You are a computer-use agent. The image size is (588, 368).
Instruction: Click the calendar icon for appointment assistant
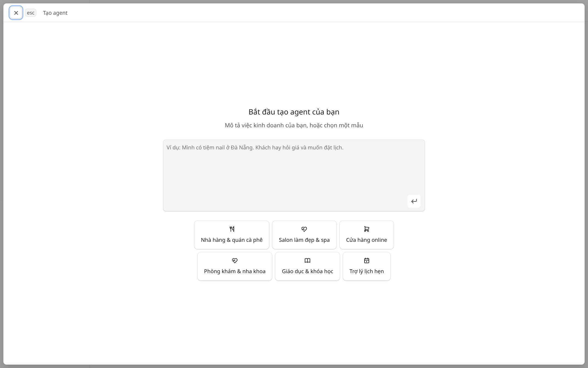(367, 261)
